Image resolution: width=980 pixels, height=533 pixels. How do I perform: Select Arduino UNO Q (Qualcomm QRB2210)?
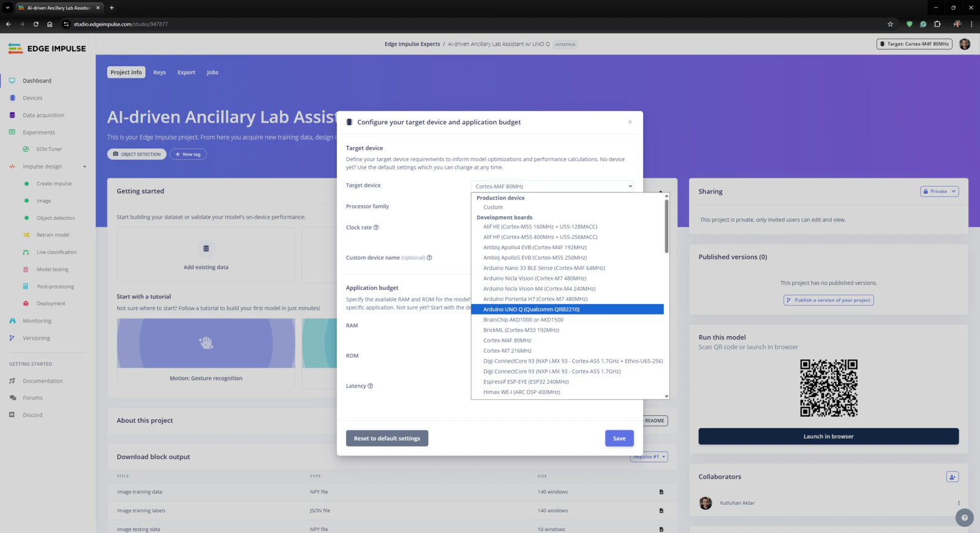[x=567, y=309]
